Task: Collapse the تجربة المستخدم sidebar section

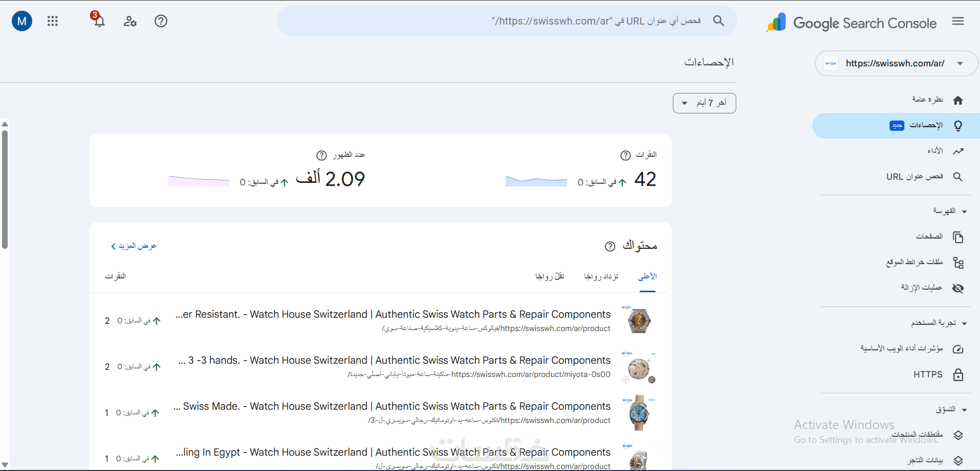Action: click(x=964, y=323)
